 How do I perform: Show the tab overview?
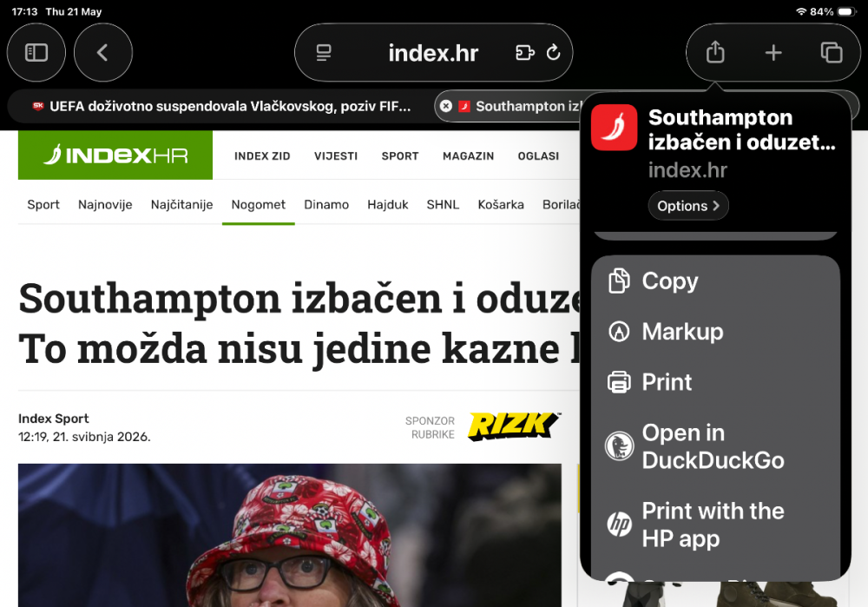click(x=832, y=53)
